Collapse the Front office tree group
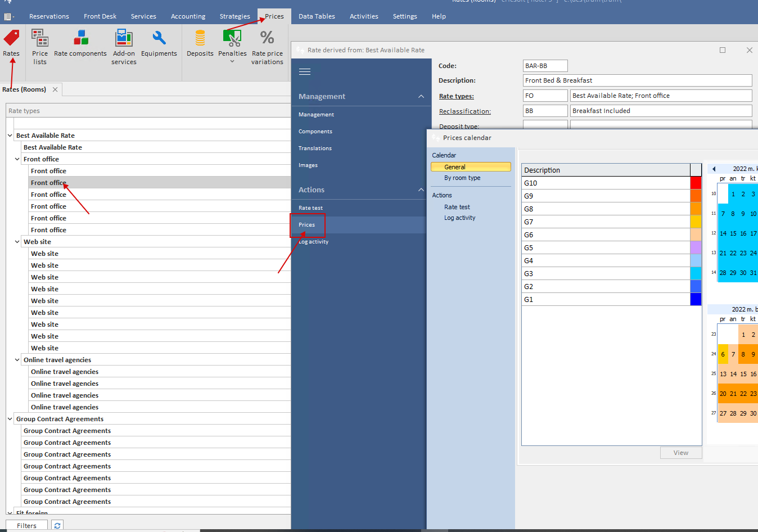 17,159
